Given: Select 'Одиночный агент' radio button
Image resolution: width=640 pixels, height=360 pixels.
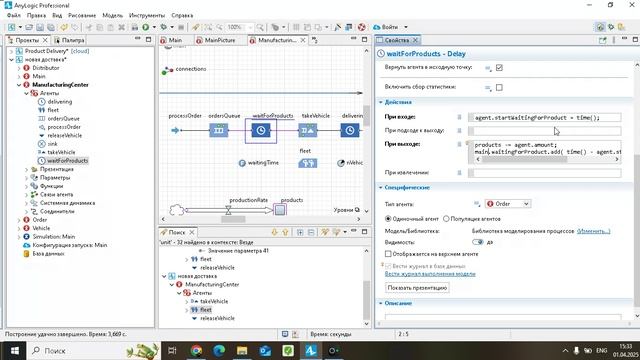Looking at the screenshot, I should tap(388, 219).
